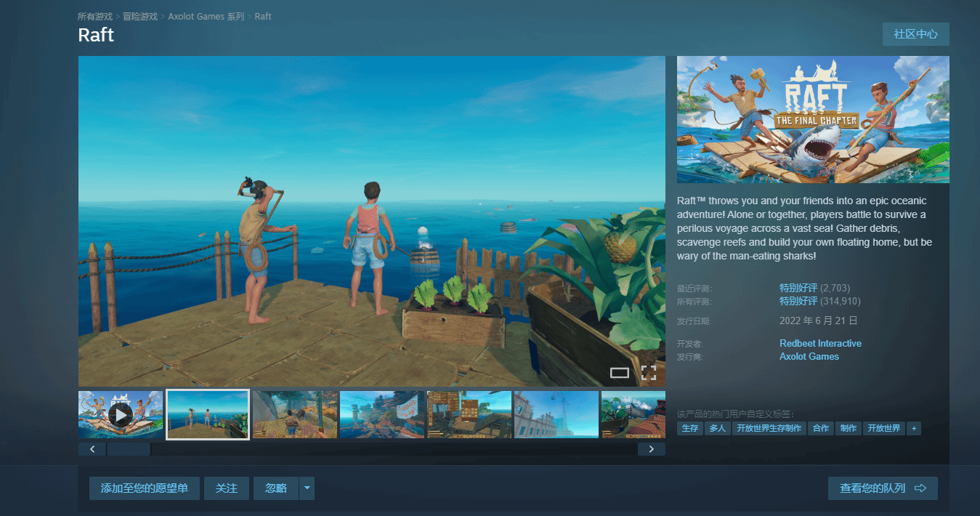The image size is (980, 516).
Task: Click the 关注 follow button
Action: click(226, 488)
